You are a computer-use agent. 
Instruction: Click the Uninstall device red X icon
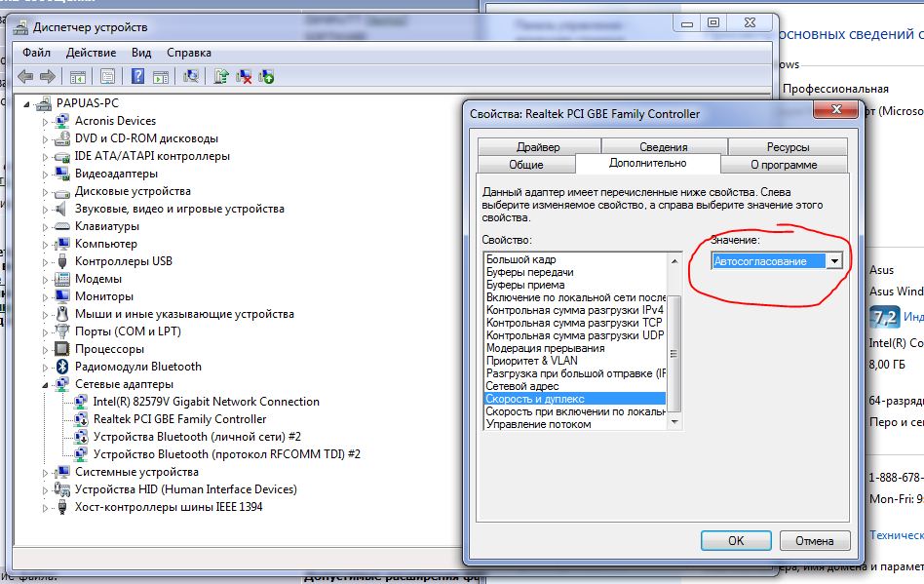244,76
